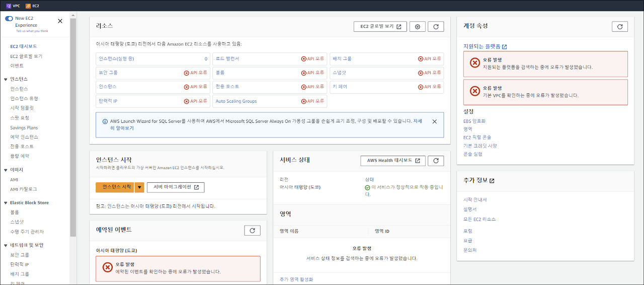644x285 pixels.
Task: Open 시작 템플릿 in sidebar
Action: click(22, 108)
